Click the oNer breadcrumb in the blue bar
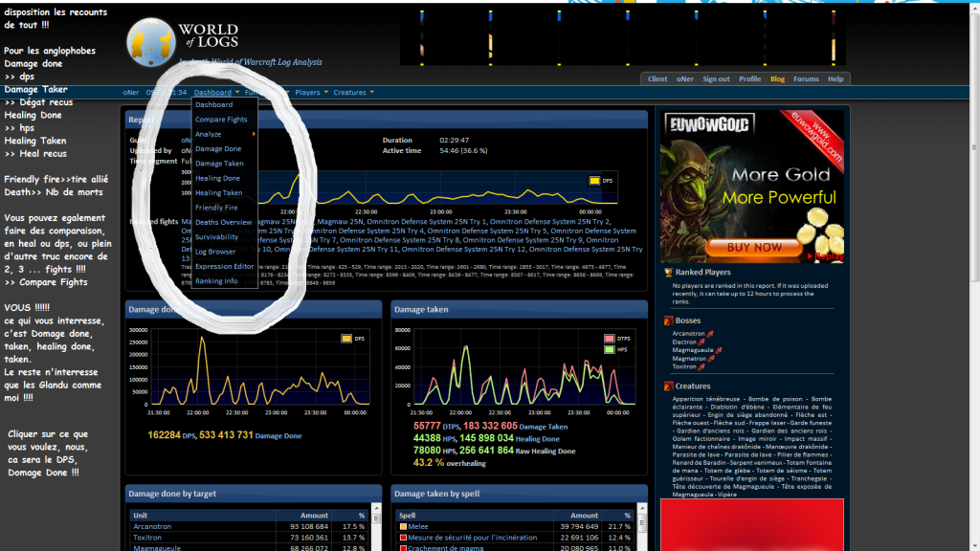Screen dimensions: 980x551 pos(130,93)
